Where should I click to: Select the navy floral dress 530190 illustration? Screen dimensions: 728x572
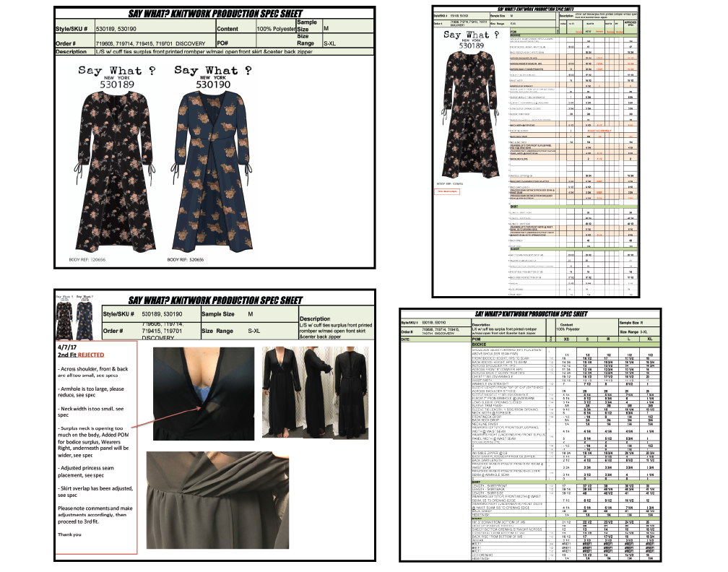tap(212, 172)
